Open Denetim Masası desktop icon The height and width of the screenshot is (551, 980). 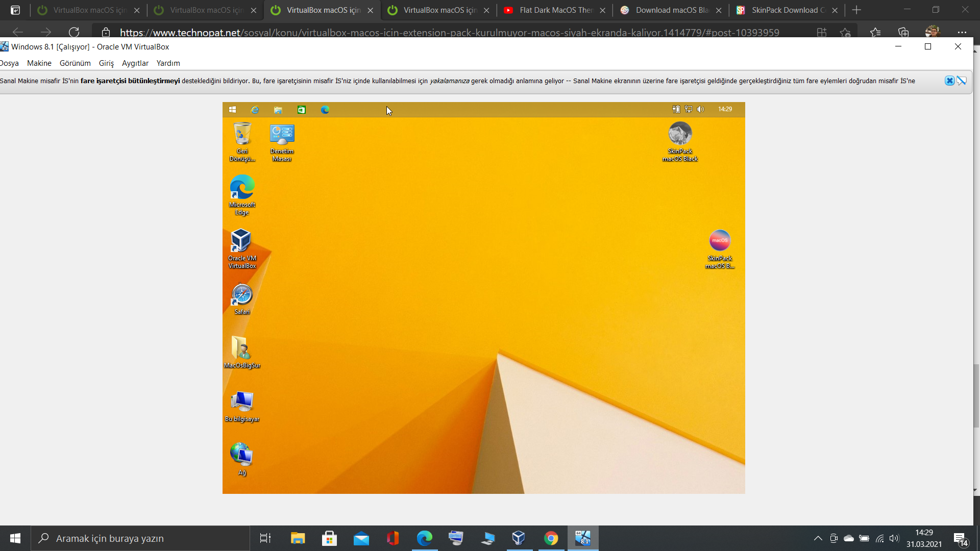click(x=282, y=135)
